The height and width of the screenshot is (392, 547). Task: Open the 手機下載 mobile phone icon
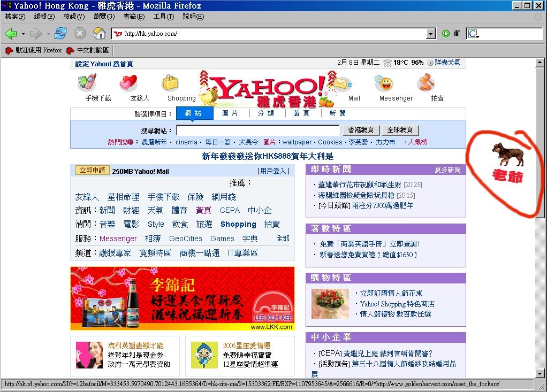(87, 83)
